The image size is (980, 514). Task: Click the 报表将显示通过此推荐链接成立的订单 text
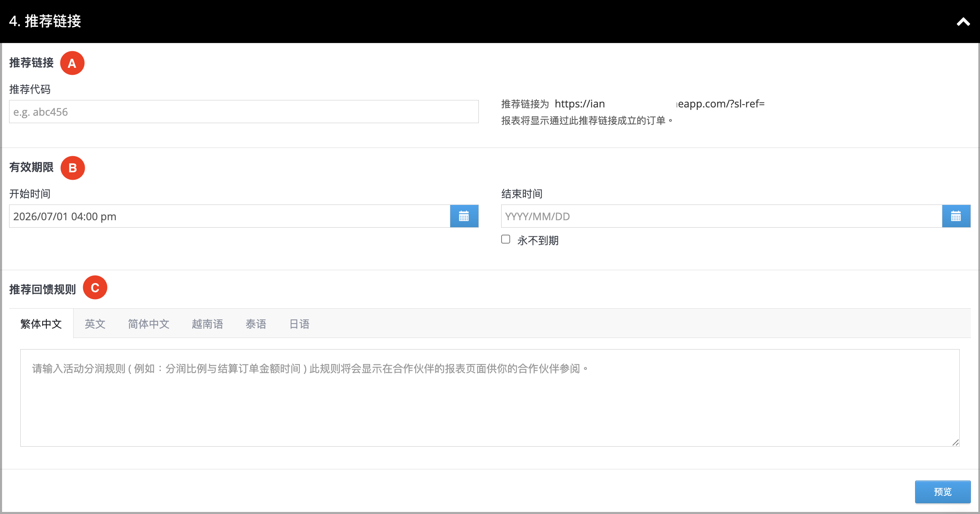click(587, 121)
